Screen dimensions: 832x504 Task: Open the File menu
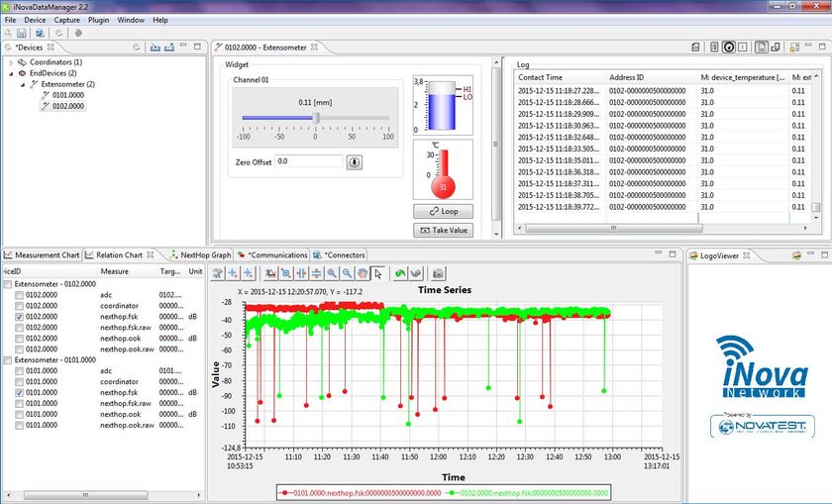(10, 20)
